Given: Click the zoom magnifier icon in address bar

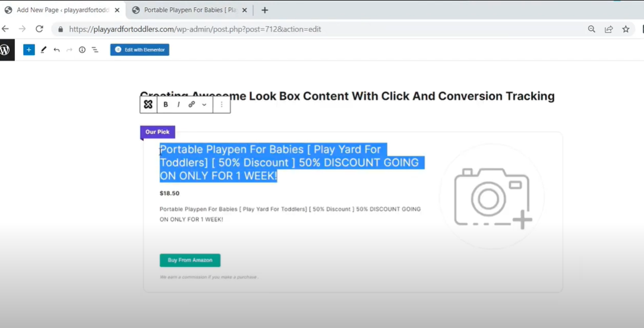Looking at the screenshot, I should tap(592, 29).
